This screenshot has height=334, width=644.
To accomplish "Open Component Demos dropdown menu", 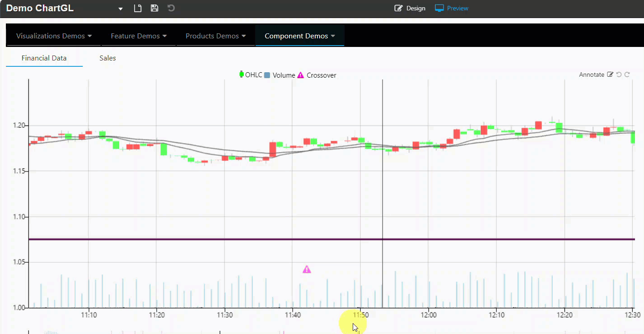I will point(300,36).
